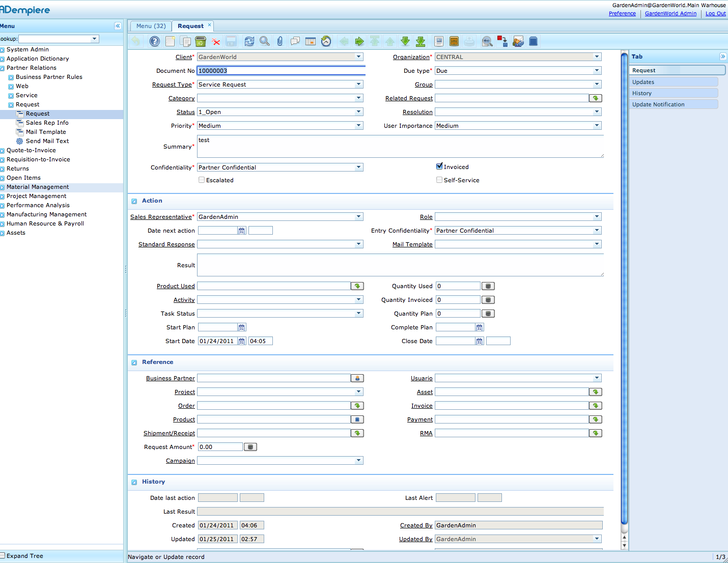Click the Document No input field
Viewport: 728px width, 563px height.
[x=281, y=71]
